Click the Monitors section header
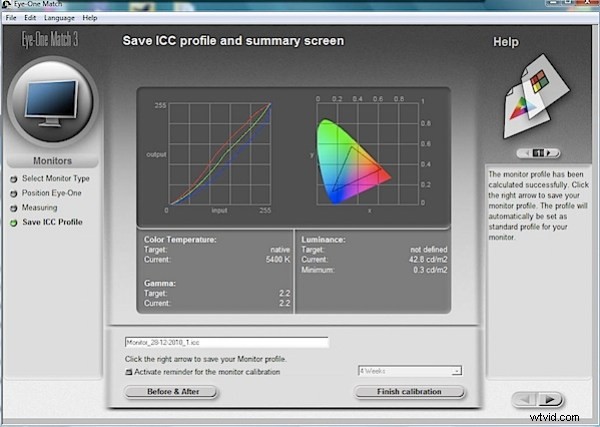The height and width of the screenshot is (427, 600). [52, 161]
